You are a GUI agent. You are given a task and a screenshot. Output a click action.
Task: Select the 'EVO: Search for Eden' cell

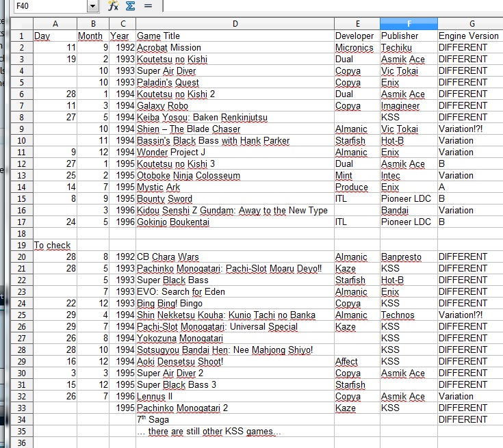[235, 291]
